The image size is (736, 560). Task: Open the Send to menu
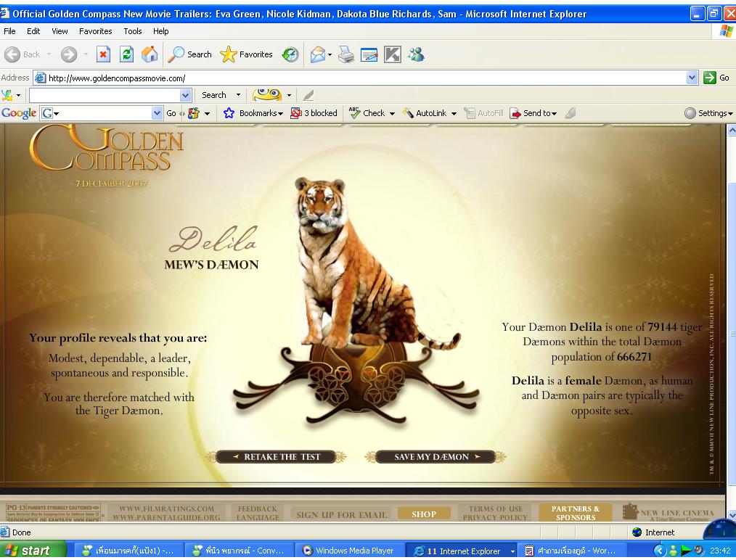(x=533, y=113)
